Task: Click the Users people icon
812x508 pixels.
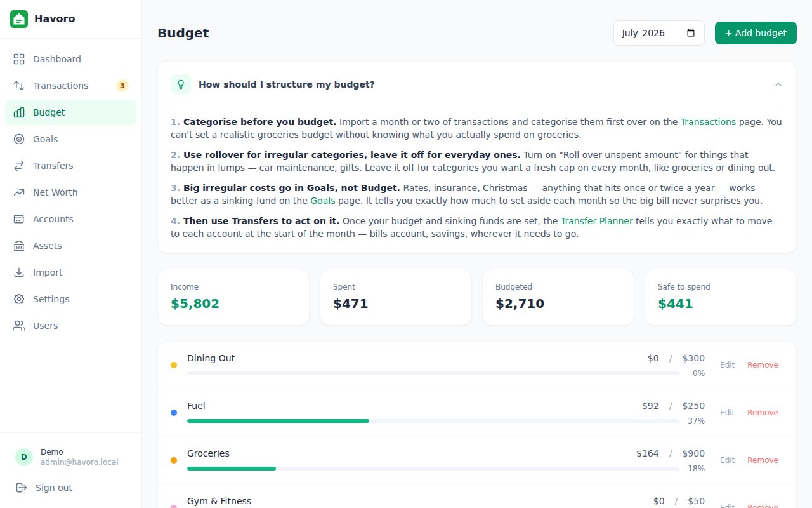Action: click(x=19, y=326)
